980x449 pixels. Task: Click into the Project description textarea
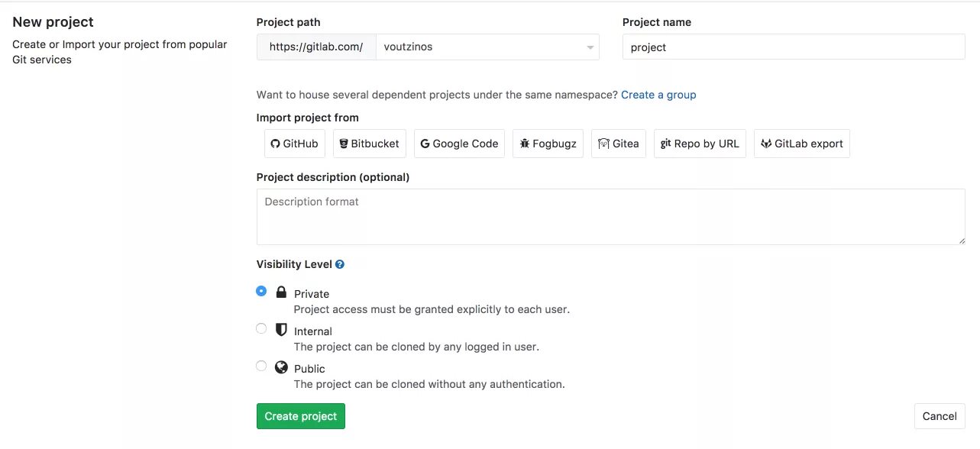(x=611, y=217)
